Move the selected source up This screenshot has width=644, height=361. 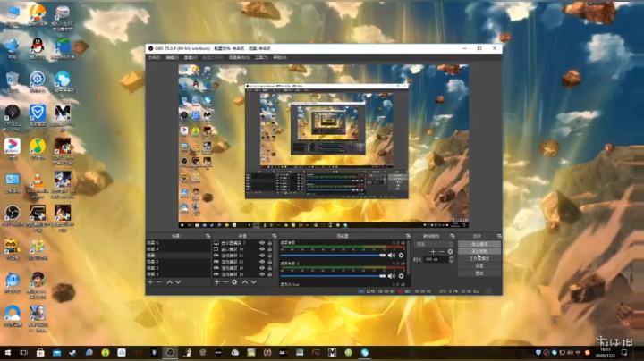(245, 282)
